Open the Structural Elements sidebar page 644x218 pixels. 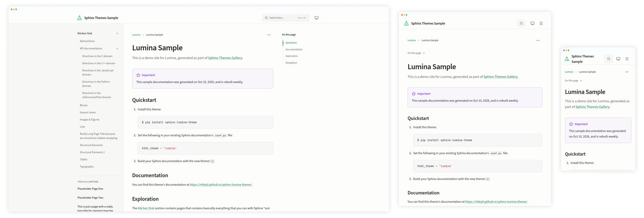[91, 145]
